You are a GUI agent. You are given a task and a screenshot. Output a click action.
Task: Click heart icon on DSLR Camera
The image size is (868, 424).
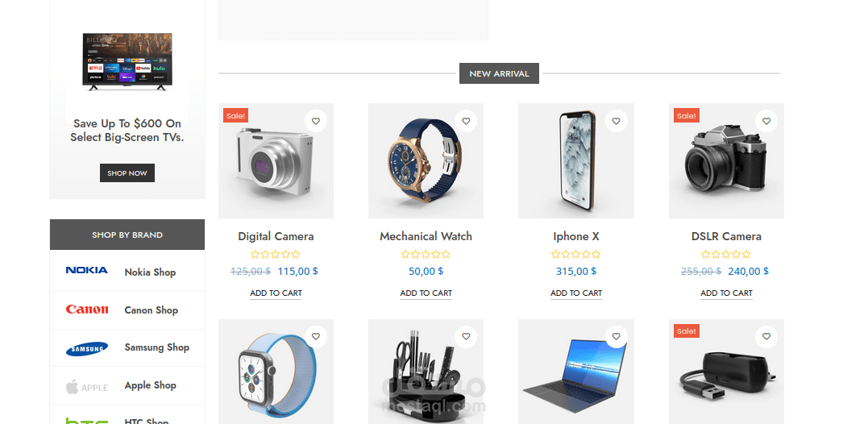(766, 121)
